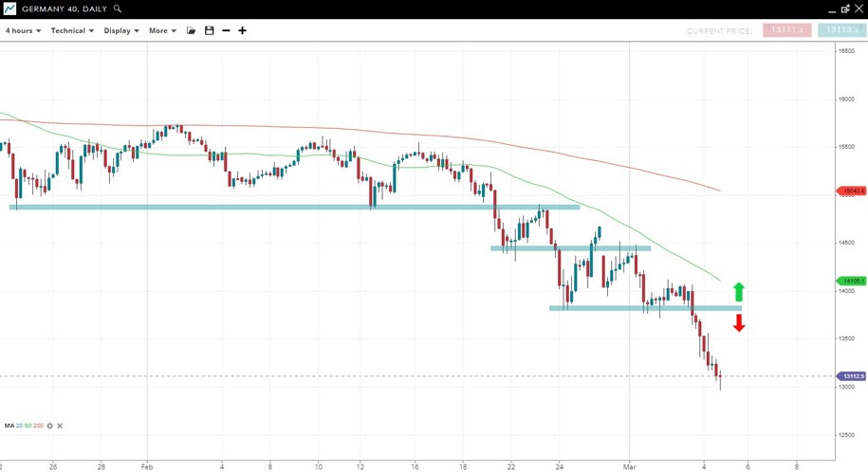Click the green 50 MA value label
The height and width of the screenshot is (472, 868).
coord(852,281)
